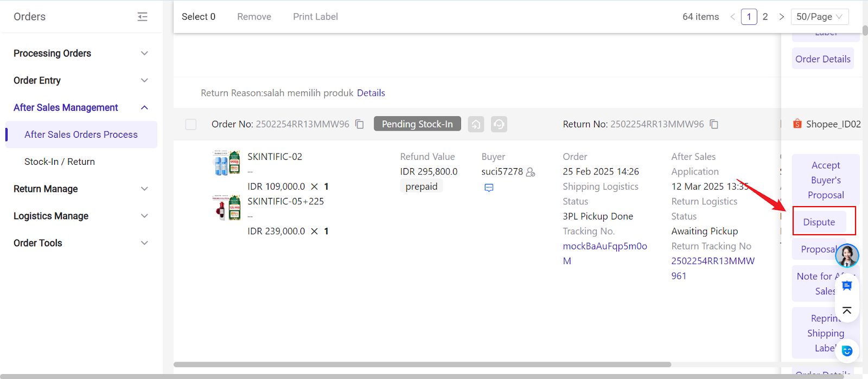Screen dimensions: 868x379
Task: Click the price IDR 109,000.0
Action: point(276,187)
